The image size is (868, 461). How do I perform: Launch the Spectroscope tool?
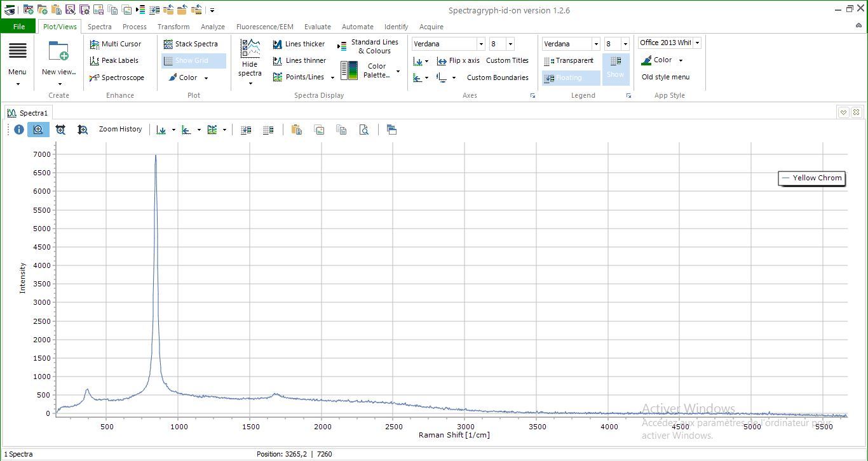pyautogui.click(x=117, y=77)
